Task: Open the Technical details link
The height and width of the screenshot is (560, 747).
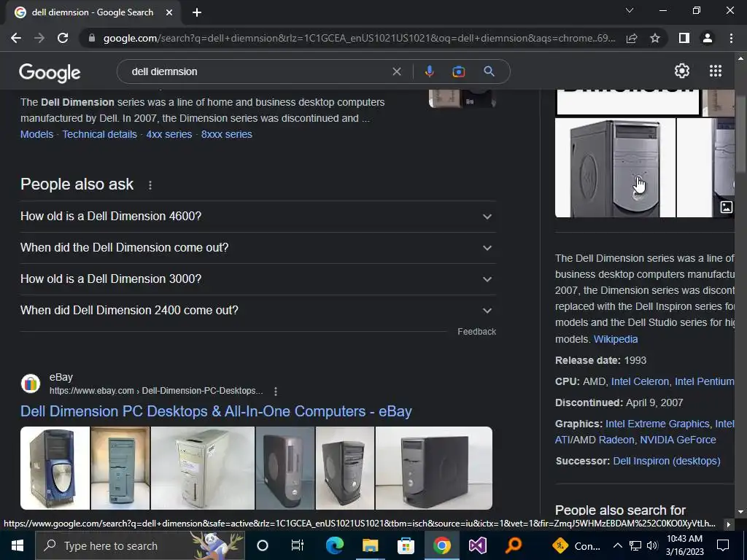Action: (99, 134)
